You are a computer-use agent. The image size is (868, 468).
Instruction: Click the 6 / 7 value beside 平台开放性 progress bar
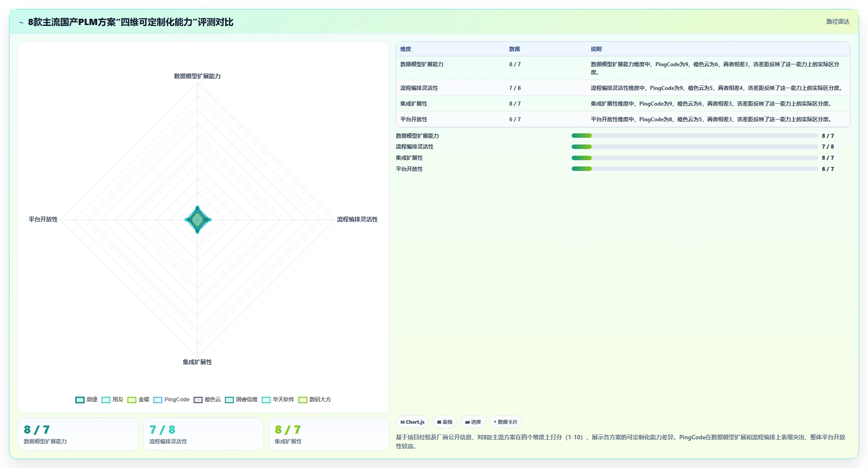(828, 169)
